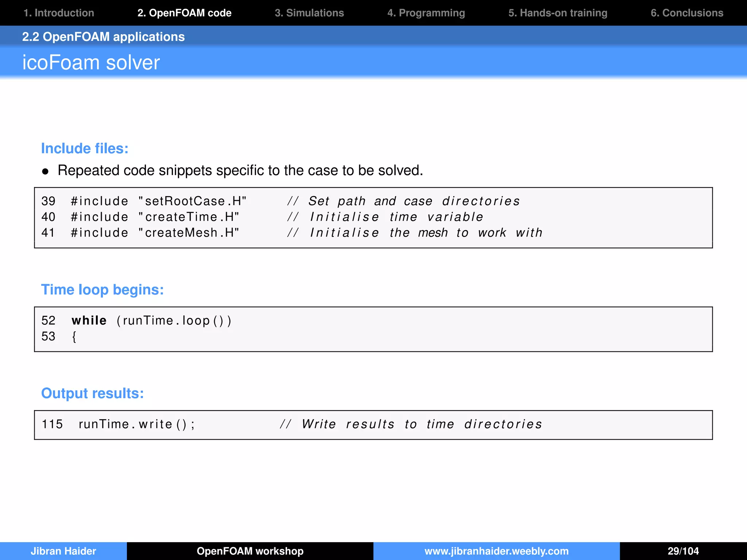747x560 pixels.
Task: Jump to the 4. Programming section
Action: (x=426, y=13)
